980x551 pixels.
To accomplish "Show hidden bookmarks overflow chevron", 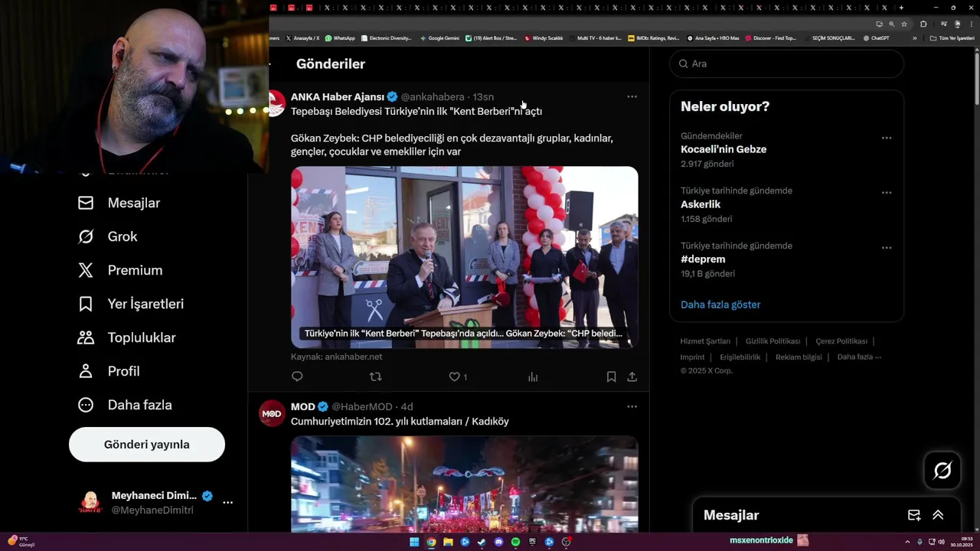I will pos(914,37).
